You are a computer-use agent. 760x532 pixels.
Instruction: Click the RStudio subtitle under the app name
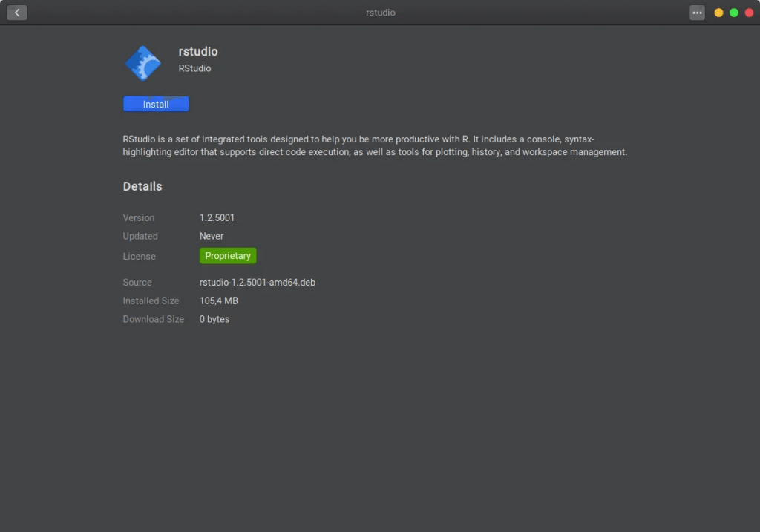(x=194, y=68)
